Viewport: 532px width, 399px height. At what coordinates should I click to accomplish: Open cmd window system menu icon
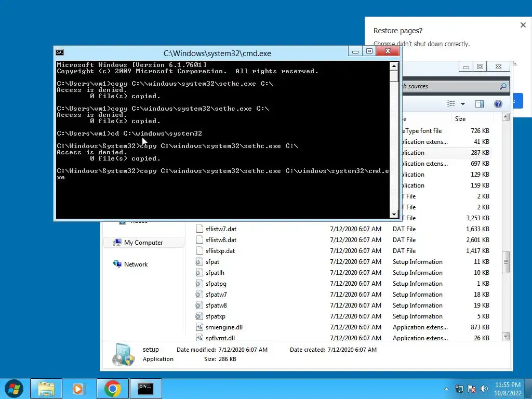[x=60, y=52]
